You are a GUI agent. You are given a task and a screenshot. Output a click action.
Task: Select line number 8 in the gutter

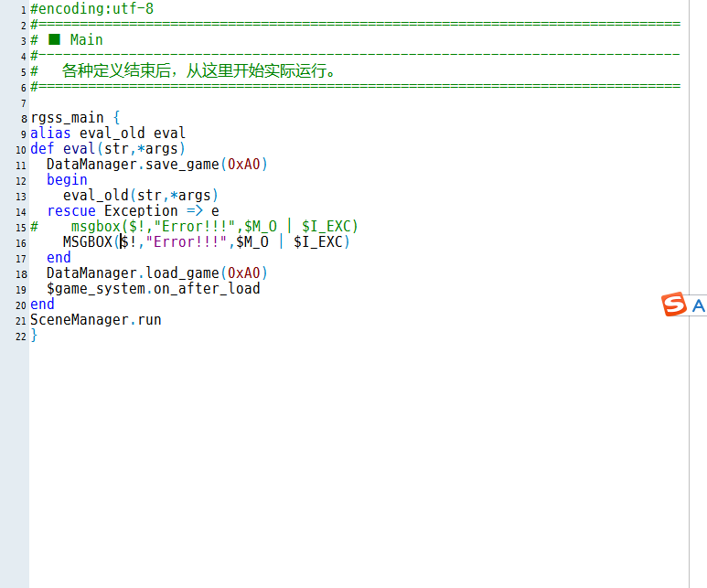(24, 119)
